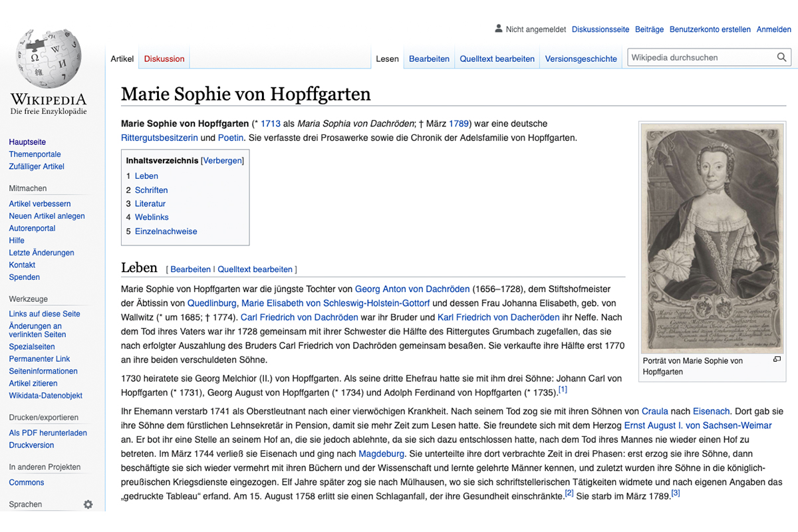Click Als PDF herunterladen in sidebar
This screenshot has height=532, width=798.
pos(48,433)
